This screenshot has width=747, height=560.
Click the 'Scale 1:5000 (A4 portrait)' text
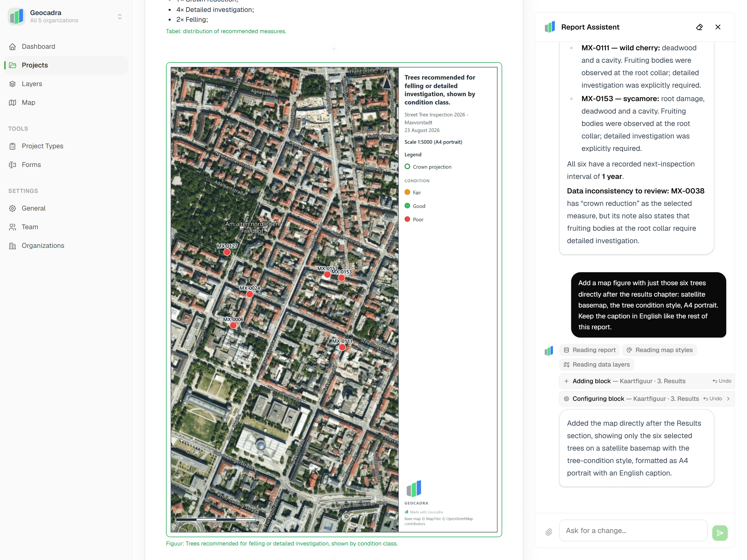433,142
